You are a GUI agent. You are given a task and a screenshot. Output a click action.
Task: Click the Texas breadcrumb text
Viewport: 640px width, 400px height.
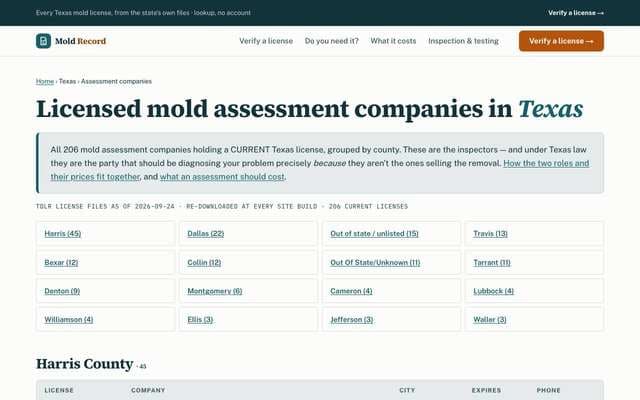coord(67,81)
